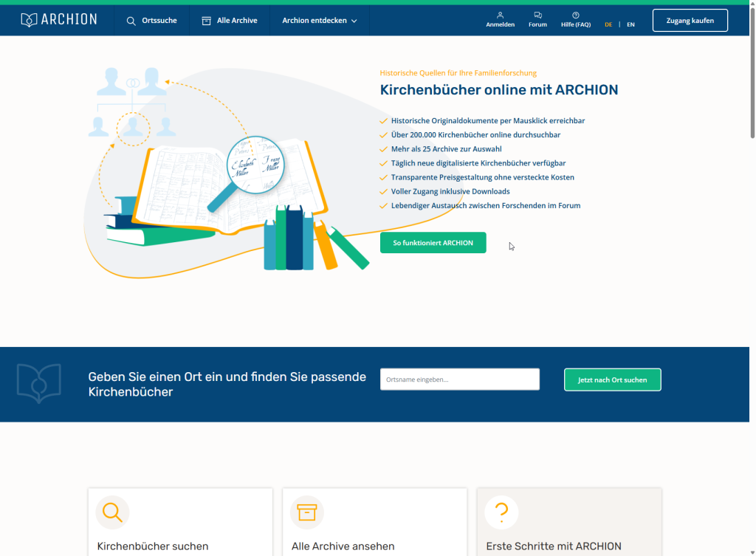Click the Zugang kaufen button
This screenshot has width=756, height=556.
coord(690,20)
